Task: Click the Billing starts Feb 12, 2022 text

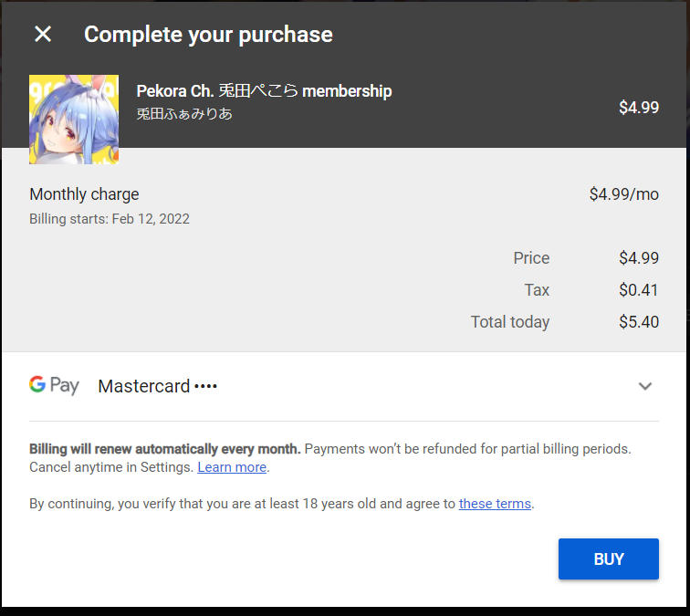Action: (x=110, y=219)
